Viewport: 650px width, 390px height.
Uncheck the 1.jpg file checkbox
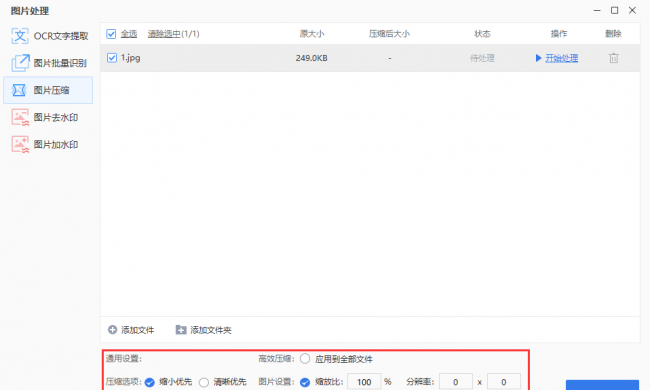click(112, 58)
